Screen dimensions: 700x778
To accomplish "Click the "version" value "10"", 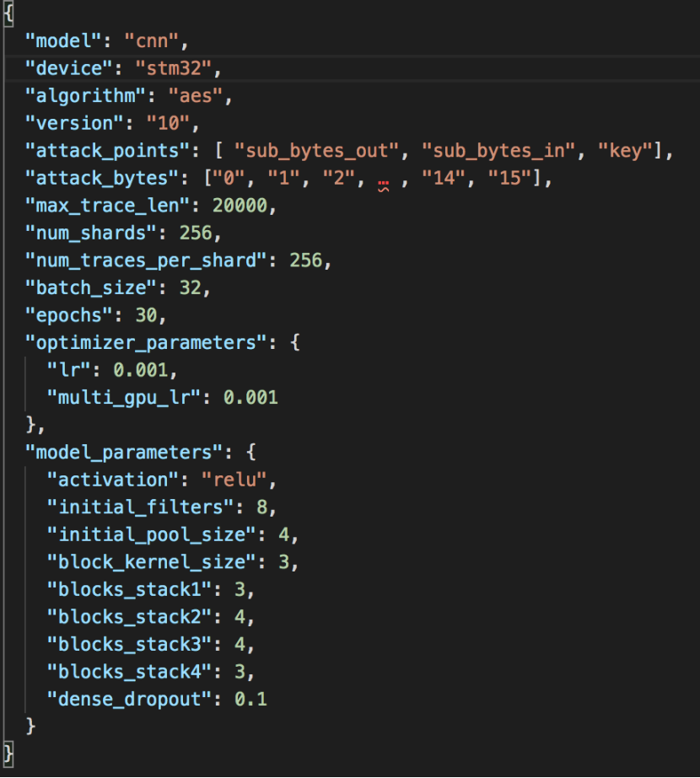I will [168, 124].
